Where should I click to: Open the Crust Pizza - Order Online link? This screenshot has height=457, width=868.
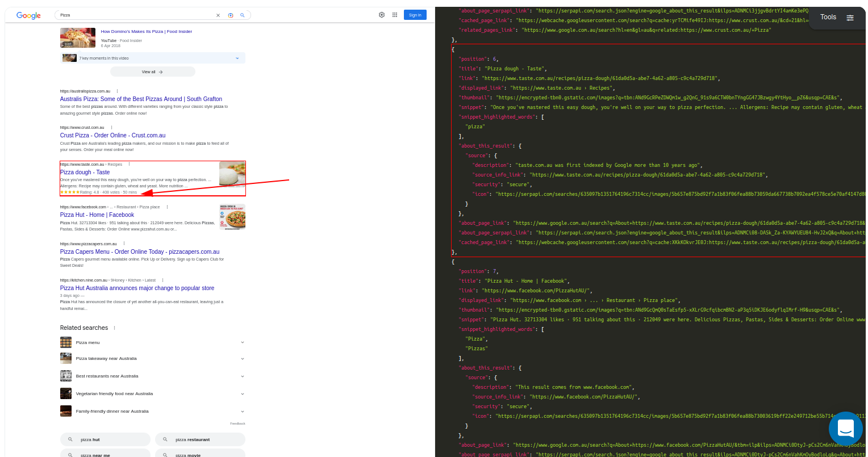(x=112, y=135)
